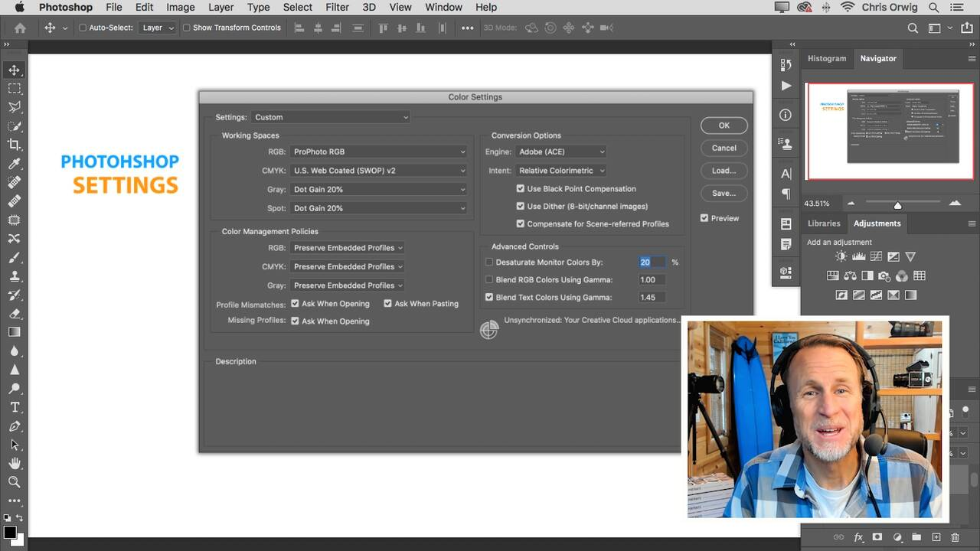Open the Actions panel play icon
980x551 pixels.
(786, 86)
